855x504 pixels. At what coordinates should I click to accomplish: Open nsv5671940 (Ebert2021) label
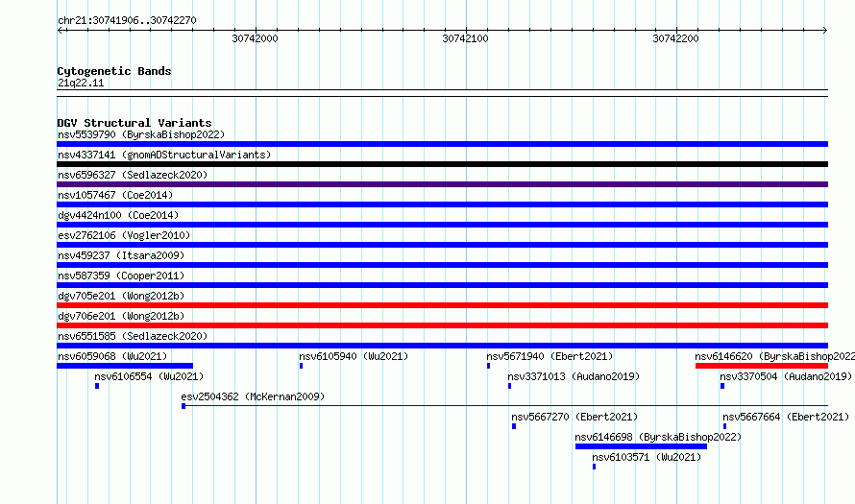pos(550,356)
